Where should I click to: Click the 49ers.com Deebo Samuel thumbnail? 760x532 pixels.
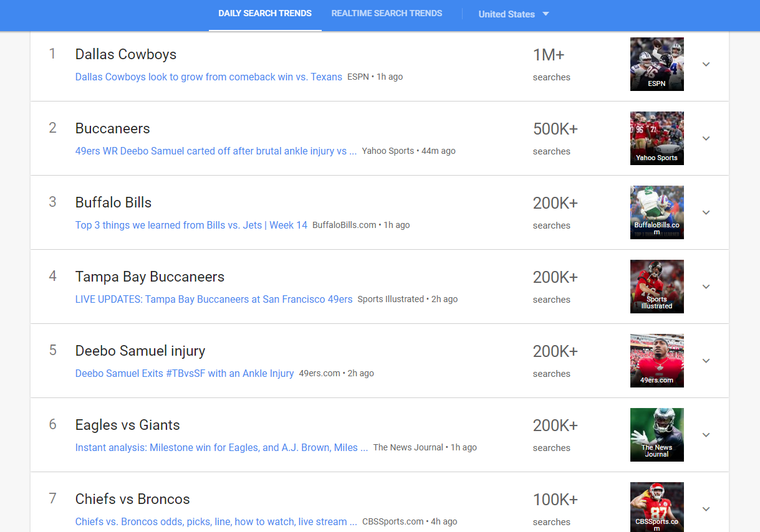[x=657, y=361]
